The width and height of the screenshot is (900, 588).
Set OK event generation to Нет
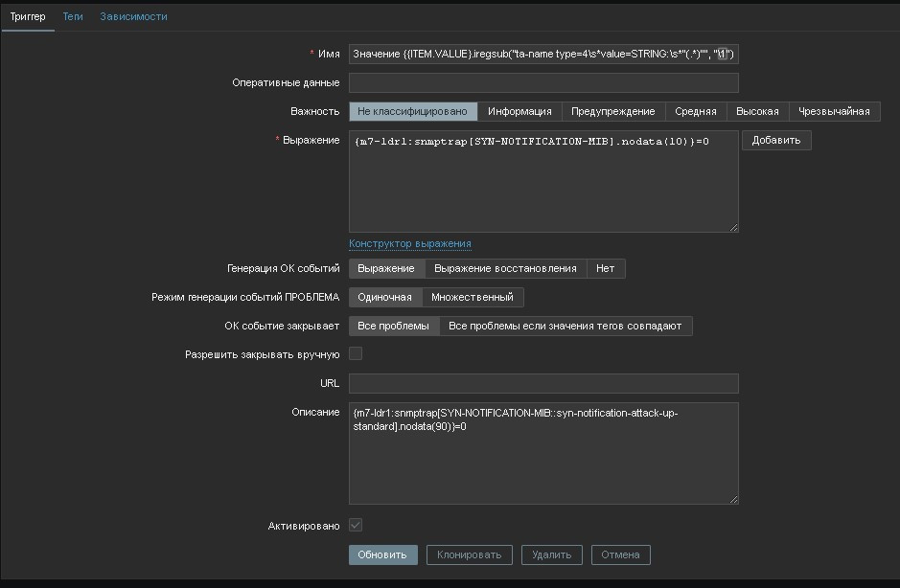606,268
